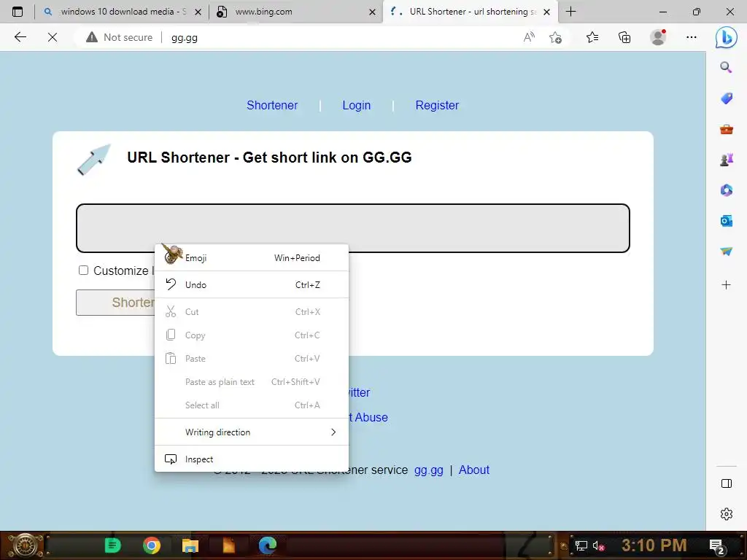This screenshot has width=747, height=560.
Task: Click the gg.gg address bar text
Action: coord(185,38)
